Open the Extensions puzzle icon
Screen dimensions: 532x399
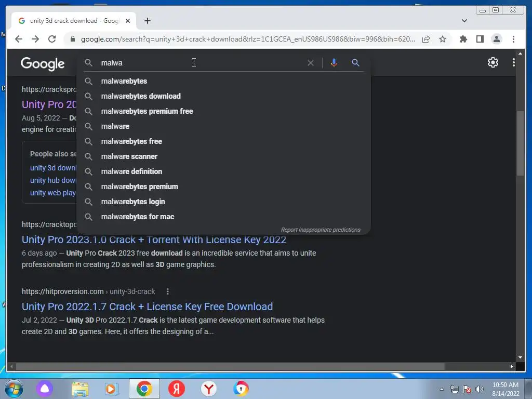click(x=463, y=39)
